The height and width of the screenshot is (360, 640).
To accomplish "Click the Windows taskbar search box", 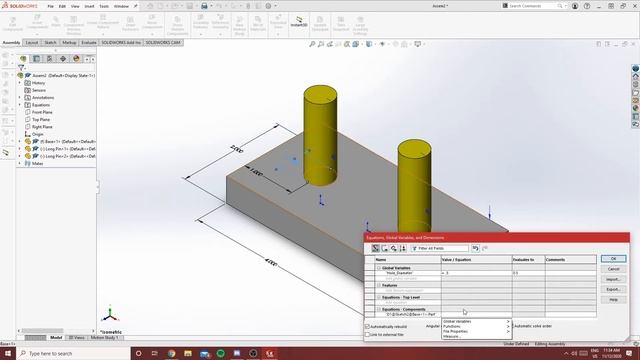I will click(x=73, y=353).
